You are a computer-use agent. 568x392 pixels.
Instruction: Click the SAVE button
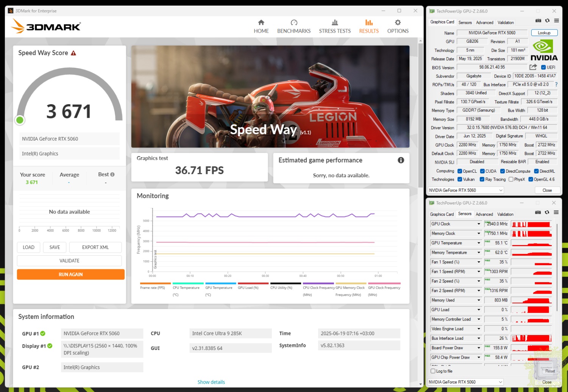pos(55,247)
